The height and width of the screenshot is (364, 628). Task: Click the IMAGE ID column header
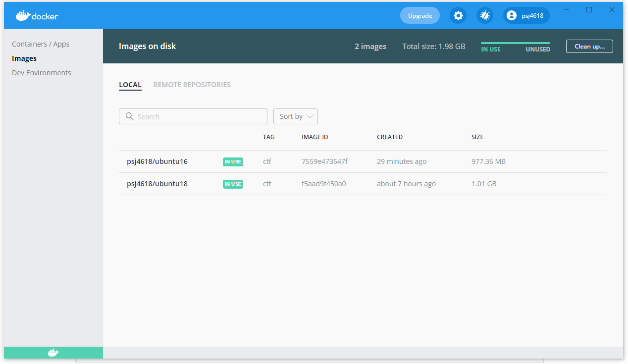[314, 137]
